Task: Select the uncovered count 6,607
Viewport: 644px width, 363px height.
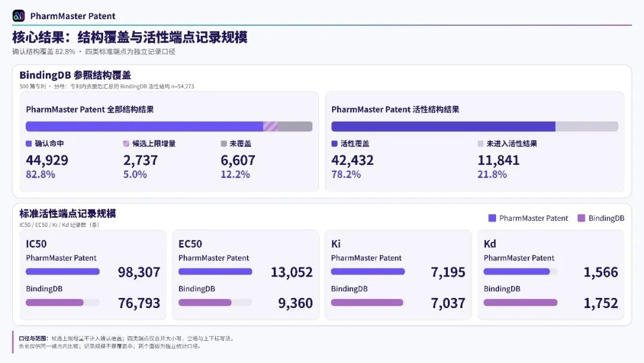Action: (x=238, y=160)
